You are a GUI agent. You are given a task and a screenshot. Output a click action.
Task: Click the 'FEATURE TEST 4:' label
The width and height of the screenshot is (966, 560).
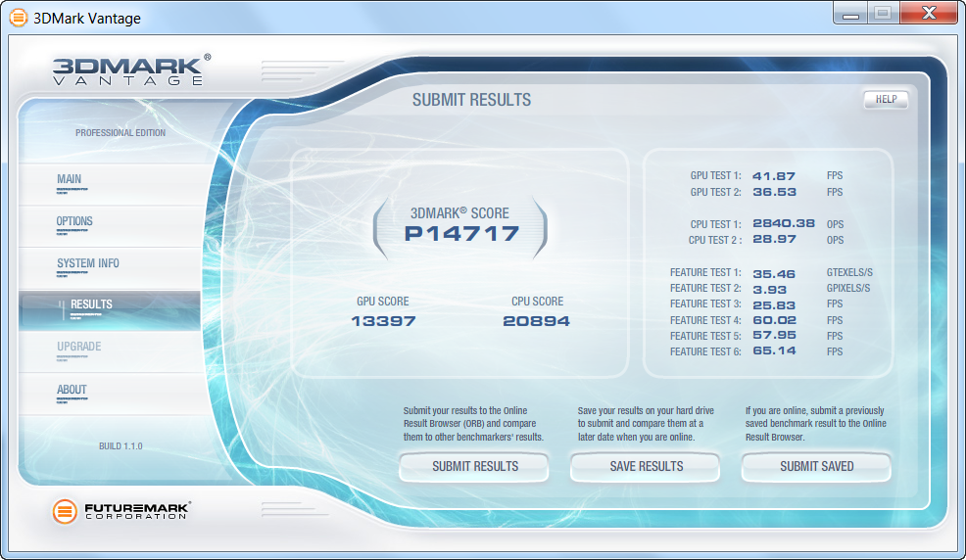[705, 320]
